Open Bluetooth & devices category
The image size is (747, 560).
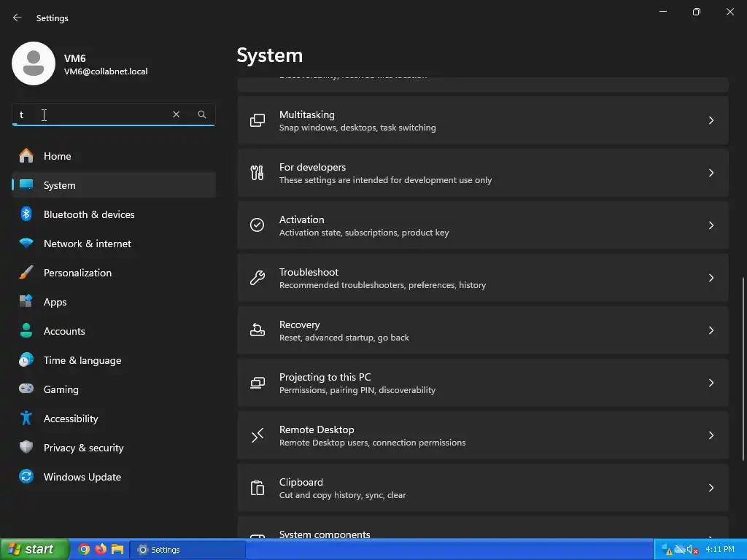point(89,214)
